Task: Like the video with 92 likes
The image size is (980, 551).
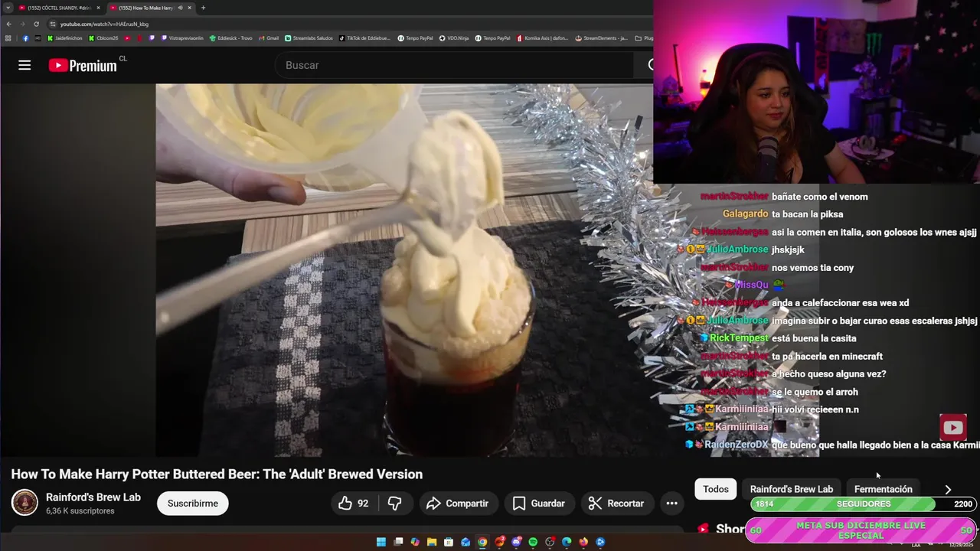Action: [354, 503]
